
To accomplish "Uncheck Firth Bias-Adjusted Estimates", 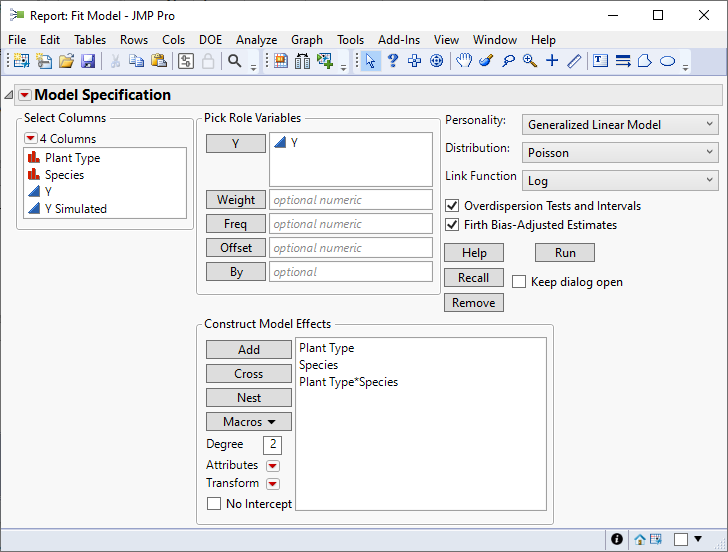I will 452,225.
